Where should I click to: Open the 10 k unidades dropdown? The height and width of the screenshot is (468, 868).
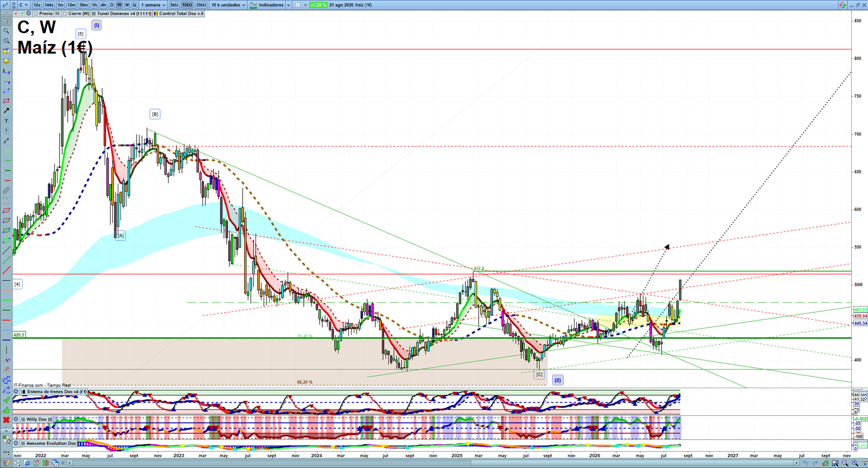point(228,5)
